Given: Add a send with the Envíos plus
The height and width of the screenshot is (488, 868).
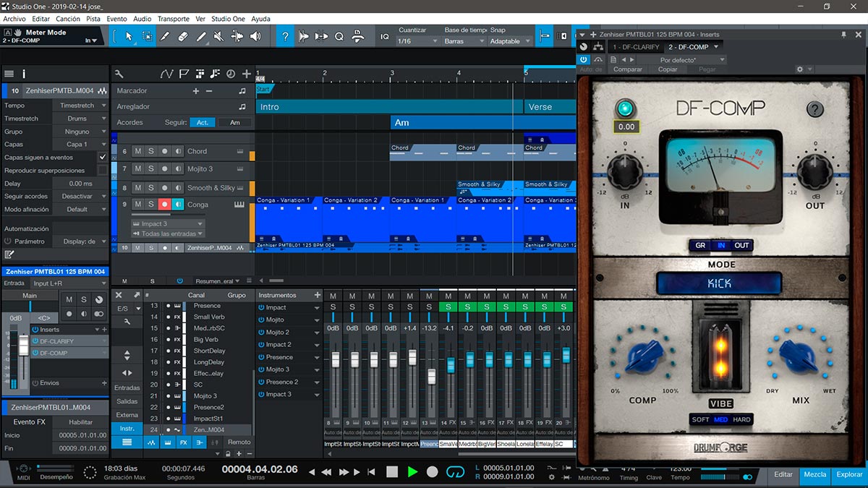Looking at the screenshot, I should click(x=103, y=383).
